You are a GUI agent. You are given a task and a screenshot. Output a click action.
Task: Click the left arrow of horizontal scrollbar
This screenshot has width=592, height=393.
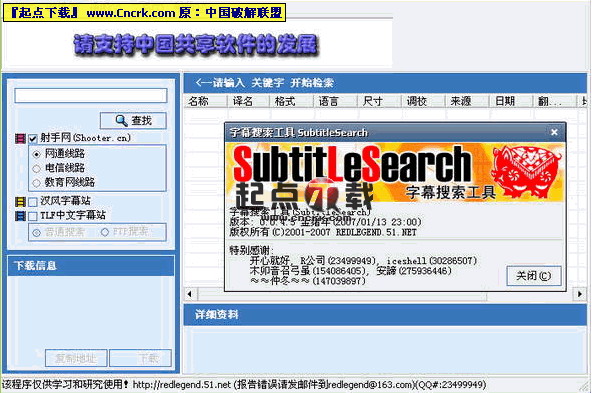coord(190,294)
